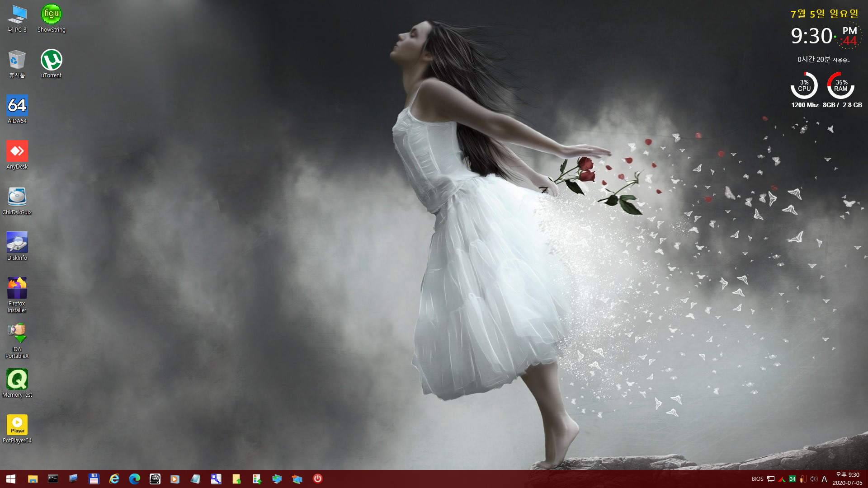Toggle the input language A indicator
The height and width of the screenshot is (488, 868).
tap(824, 479)
